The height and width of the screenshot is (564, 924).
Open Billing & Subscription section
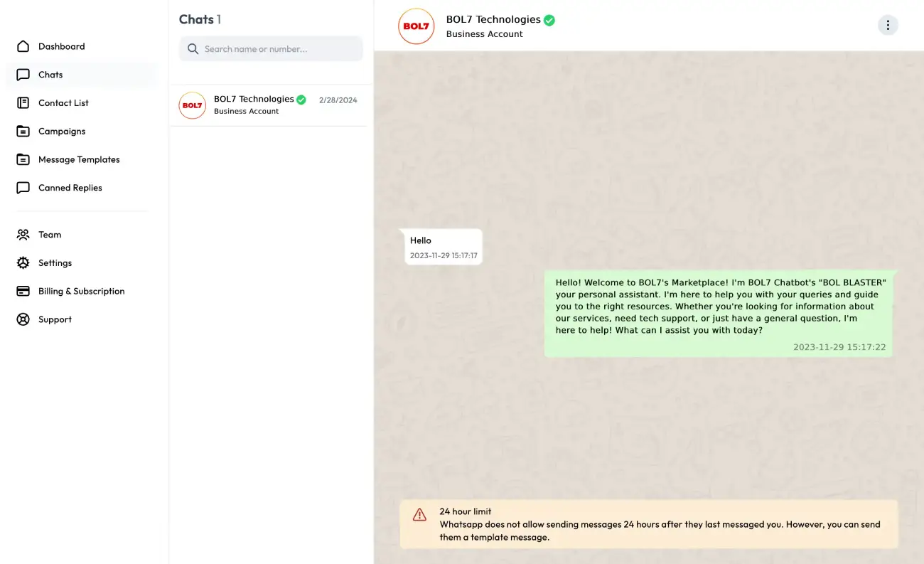point(81,291)
